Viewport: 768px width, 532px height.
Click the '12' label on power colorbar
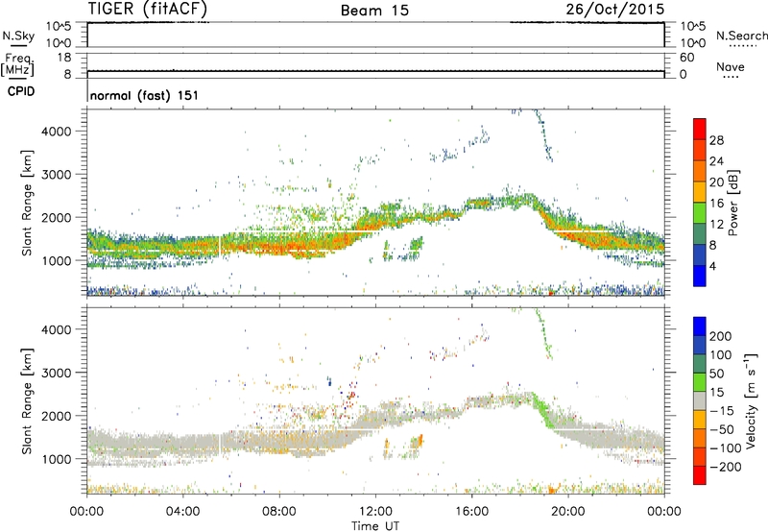[716, 225]
